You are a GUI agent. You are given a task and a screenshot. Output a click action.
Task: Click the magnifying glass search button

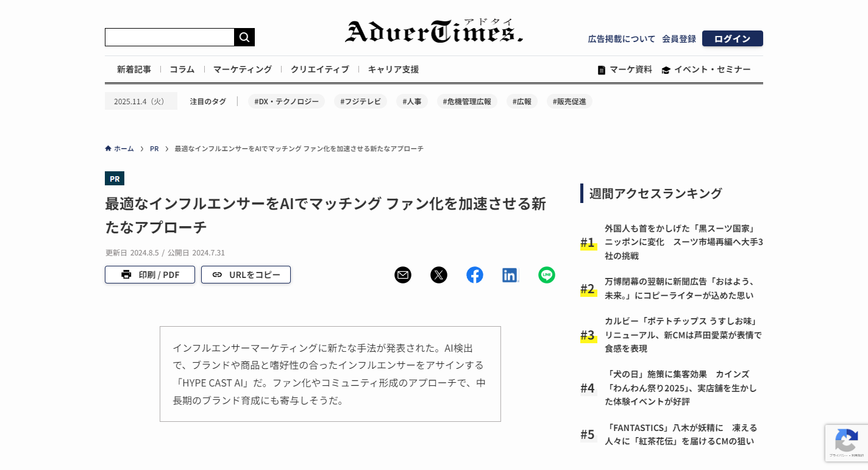244,37
